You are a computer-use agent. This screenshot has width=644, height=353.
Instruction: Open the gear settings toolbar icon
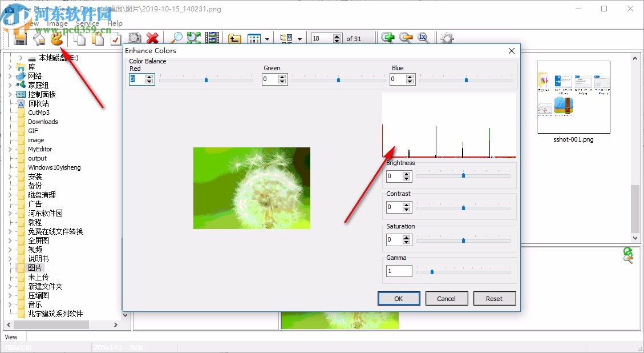pyautogui.click(x=447, y=38)
